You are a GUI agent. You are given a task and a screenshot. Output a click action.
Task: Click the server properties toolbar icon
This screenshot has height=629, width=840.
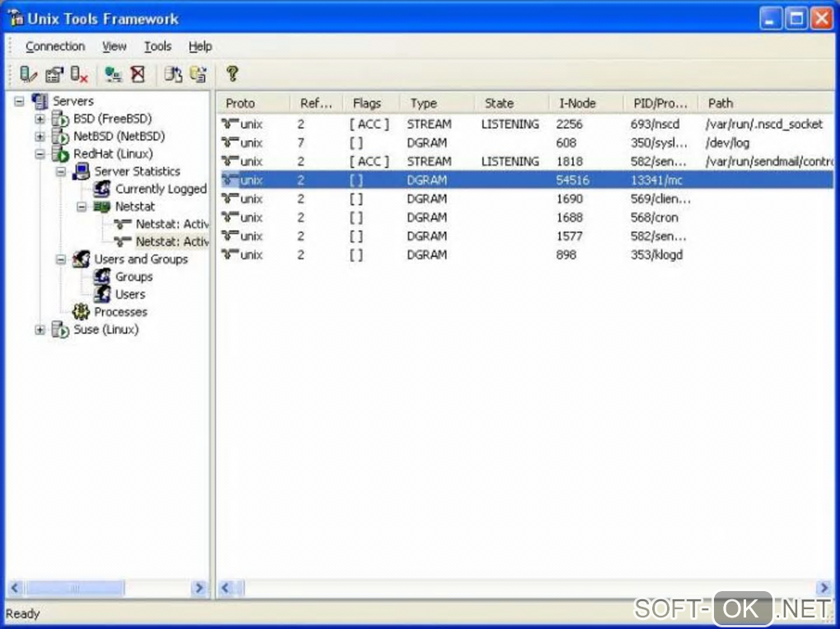(x=54, y=74)
